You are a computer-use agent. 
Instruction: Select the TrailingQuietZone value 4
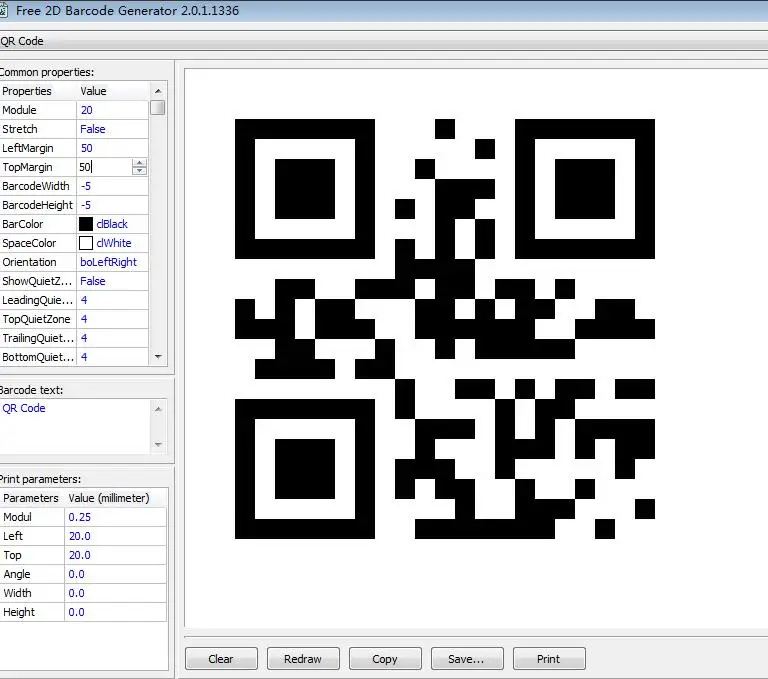click(84, 338)
